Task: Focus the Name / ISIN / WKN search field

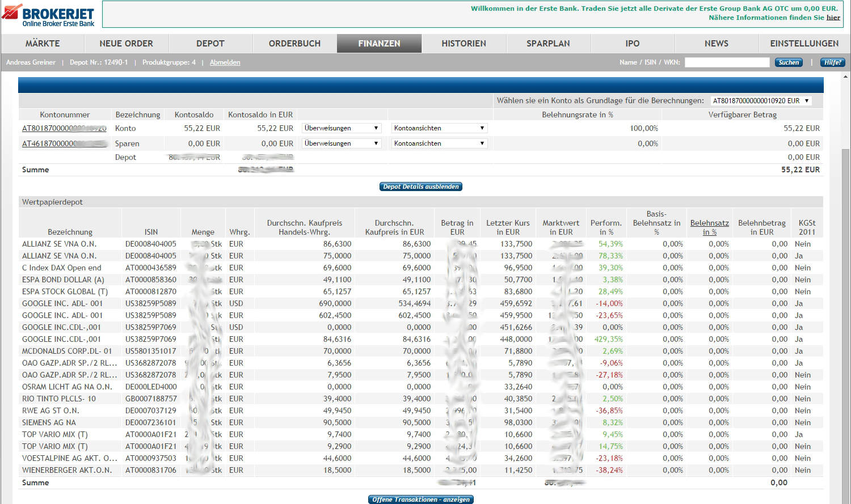Action: pos(727,62)
